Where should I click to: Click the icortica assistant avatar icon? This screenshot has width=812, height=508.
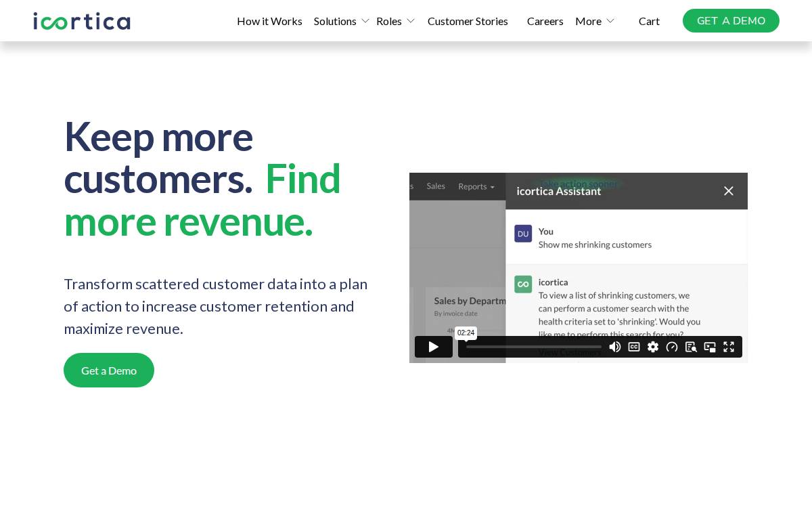[523, 284]
